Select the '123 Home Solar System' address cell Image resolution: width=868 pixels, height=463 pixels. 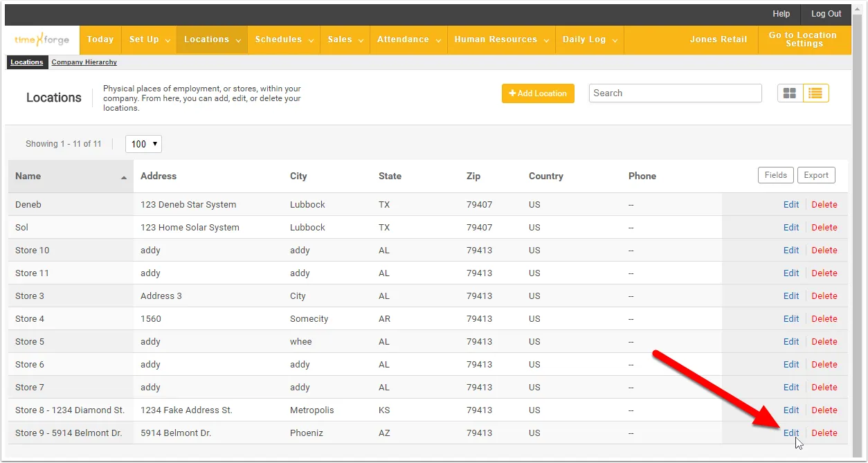pos(190,228)
